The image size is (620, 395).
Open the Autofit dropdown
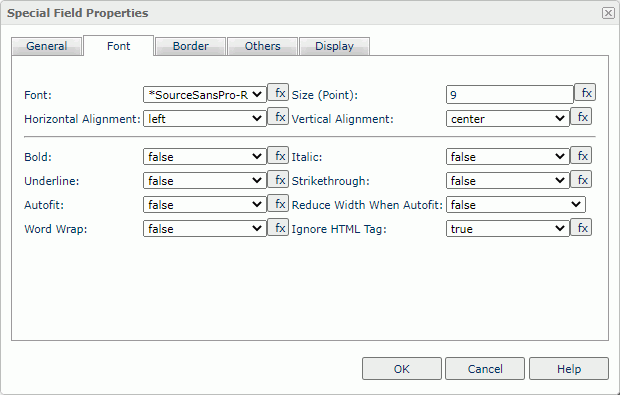[204, 205]
